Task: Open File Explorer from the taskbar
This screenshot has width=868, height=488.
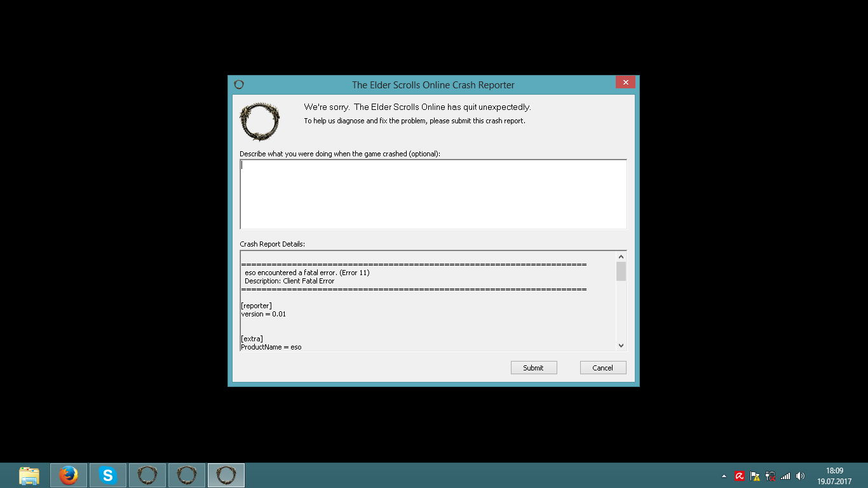Action: coord(29,475)
